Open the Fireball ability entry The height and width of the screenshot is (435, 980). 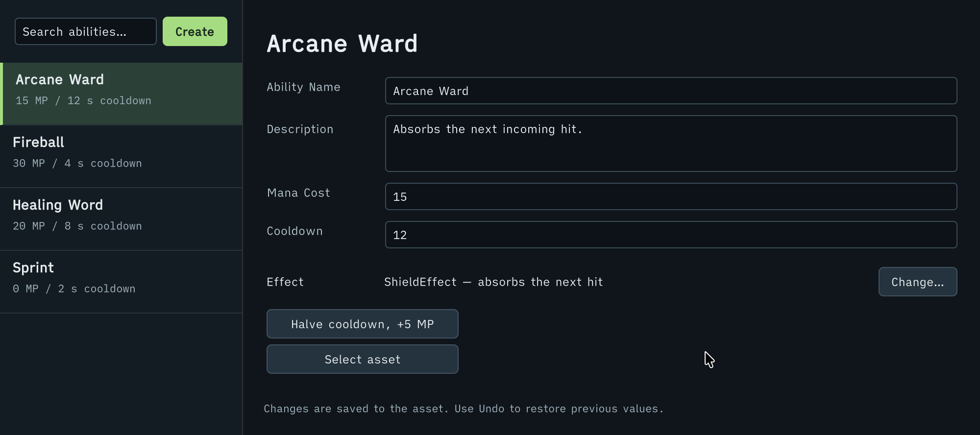click(x=122, y=156)
